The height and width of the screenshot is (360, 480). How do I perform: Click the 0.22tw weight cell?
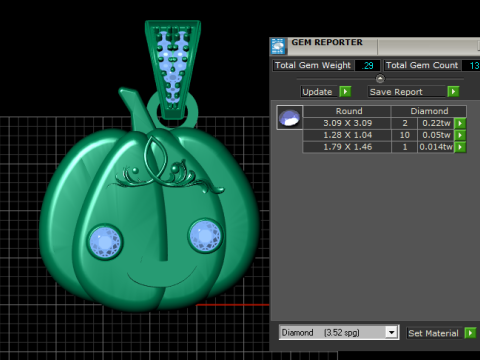[436, 123]
